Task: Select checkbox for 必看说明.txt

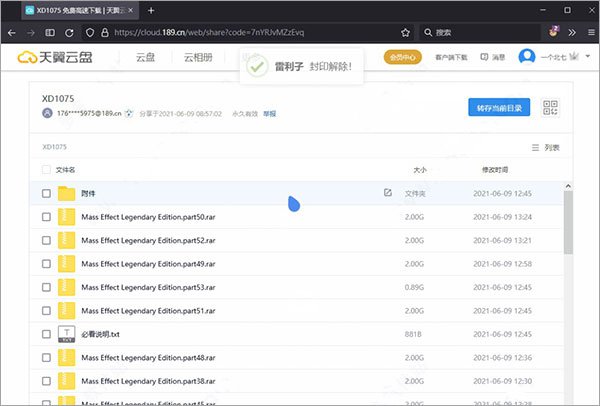Action: point(46,333)
